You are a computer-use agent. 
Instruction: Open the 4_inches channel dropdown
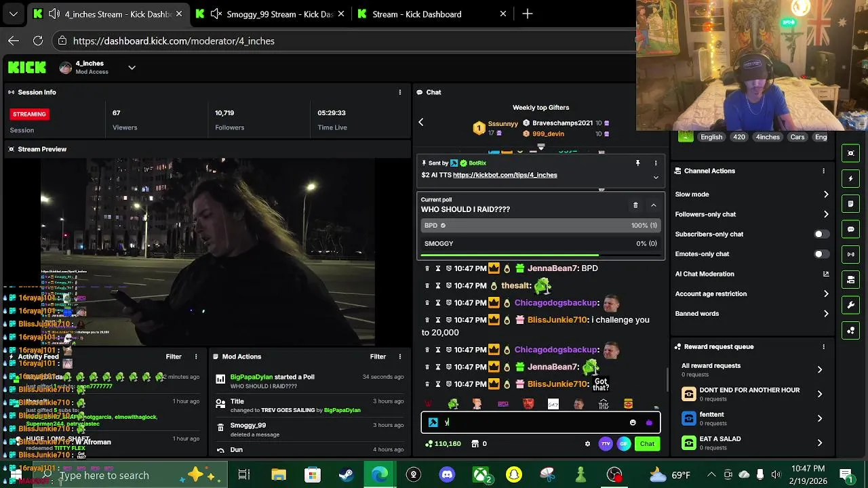132,68
